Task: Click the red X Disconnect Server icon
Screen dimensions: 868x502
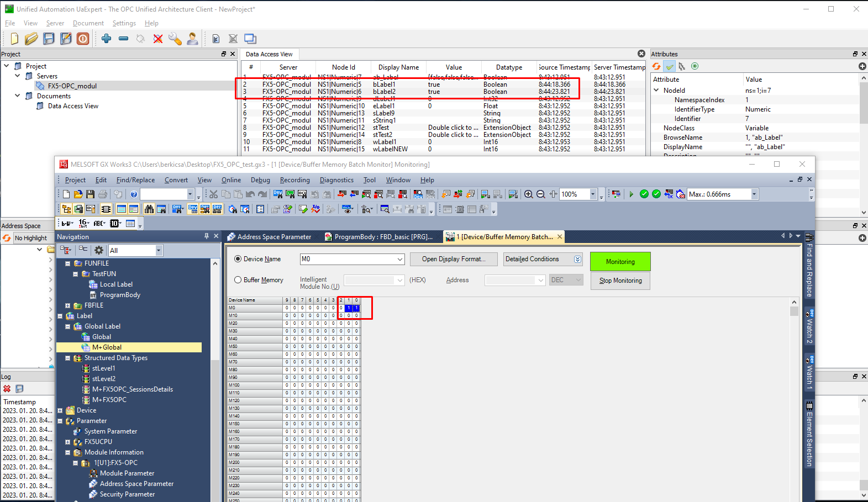Action: [x=158, y=39]
